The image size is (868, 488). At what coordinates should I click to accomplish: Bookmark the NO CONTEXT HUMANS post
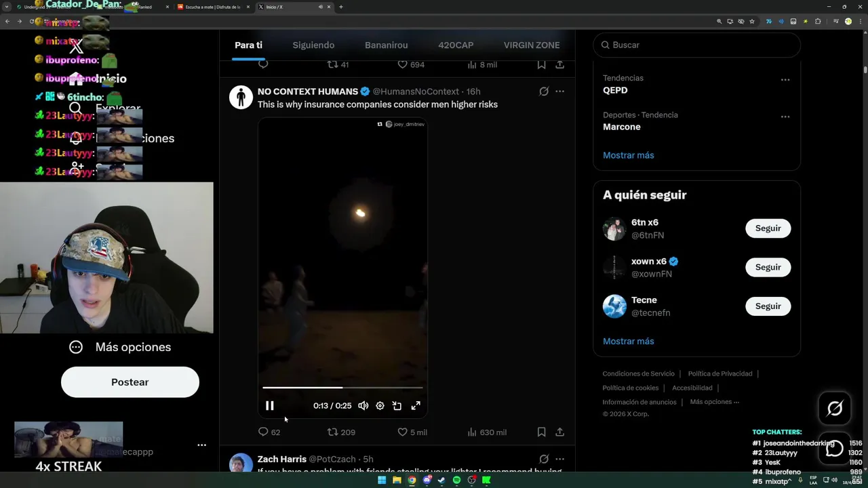coord(541,432)
